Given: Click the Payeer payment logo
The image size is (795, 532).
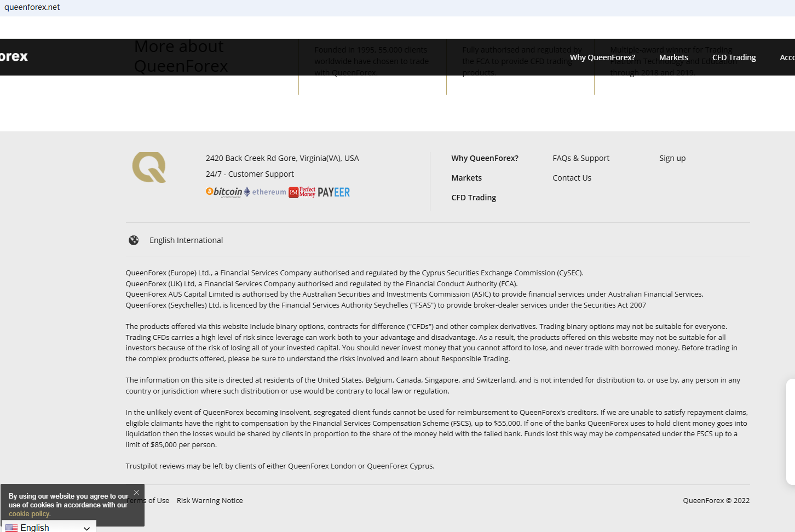Looking at the screenshot, I should coord(333,192).
